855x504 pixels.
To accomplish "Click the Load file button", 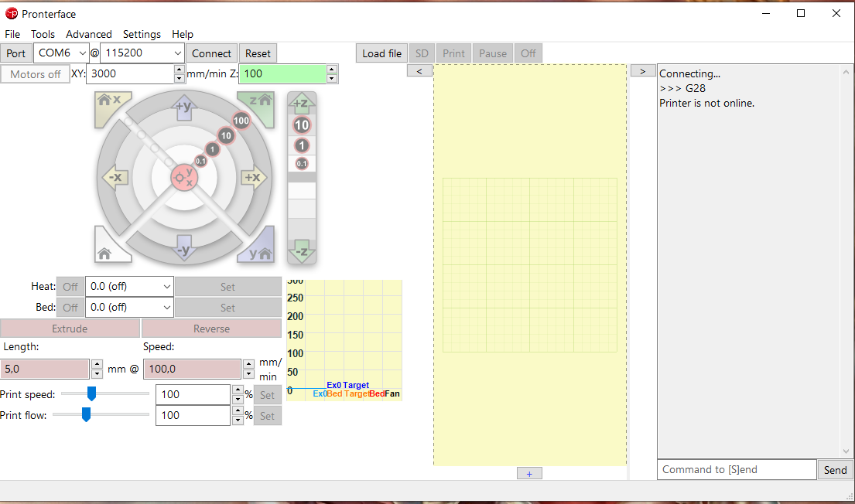I will [x=381, y=53].
